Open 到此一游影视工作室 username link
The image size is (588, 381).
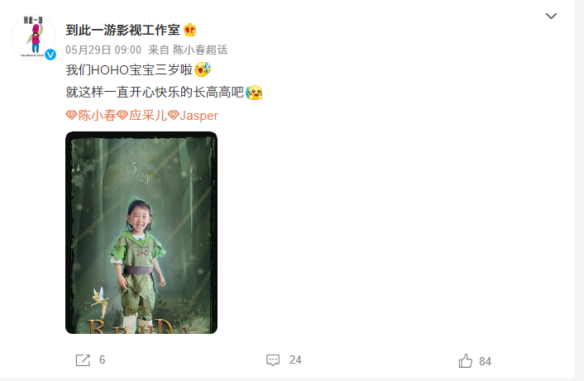pyautogui.click(x=122, y=30)
